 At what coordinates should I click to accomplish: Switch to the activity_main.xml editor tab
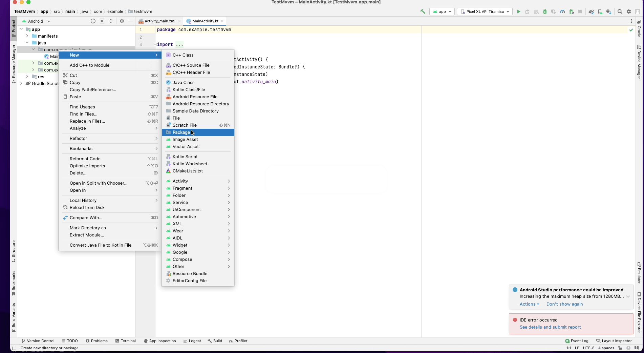click(x=160, y=21)
